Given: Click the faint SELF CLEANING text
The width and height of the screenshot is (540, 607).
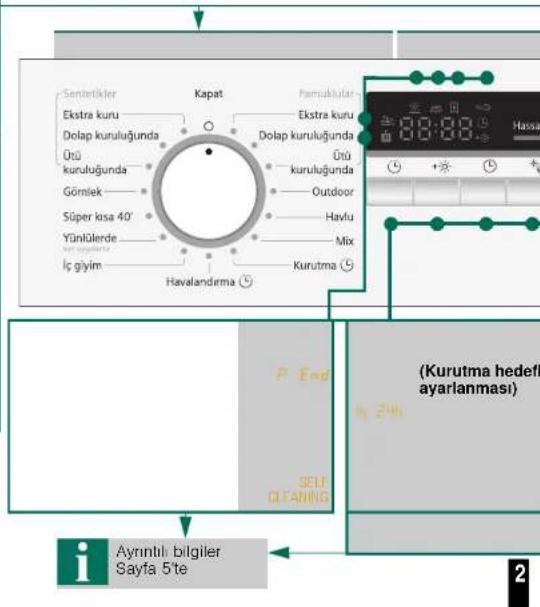Looking at the screenshot, I should coord(298,489).
